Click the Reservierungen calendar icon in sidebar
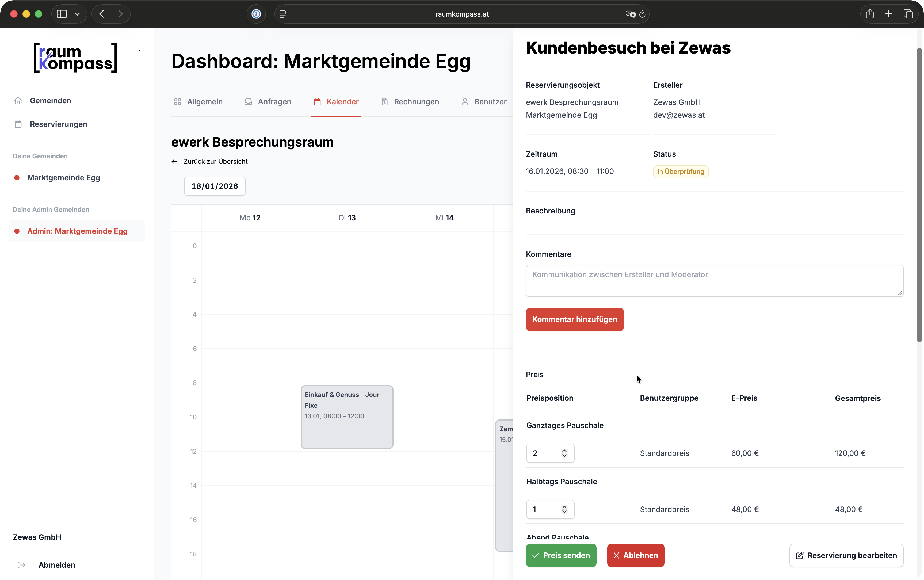Viewport: 924px width, 580px height. [18, 124]
